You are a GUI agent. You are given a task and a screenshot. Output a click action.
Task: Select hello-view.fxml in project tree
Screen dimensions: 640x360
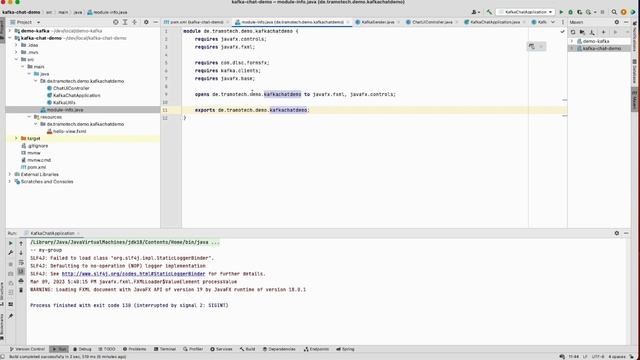(x=69, y=131)
